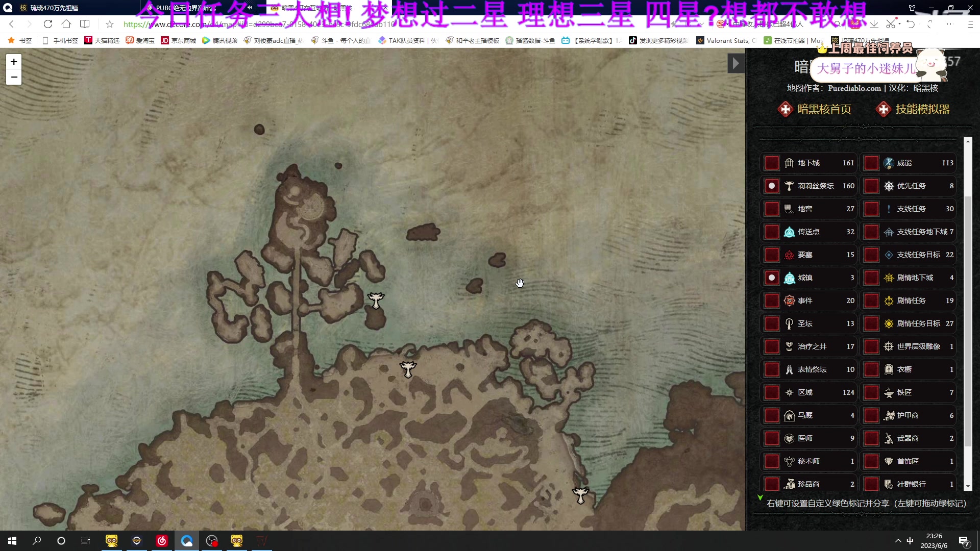980x551 pixels.
Task: Click Lilith altar marker on small island
Action: click(376, 300)
